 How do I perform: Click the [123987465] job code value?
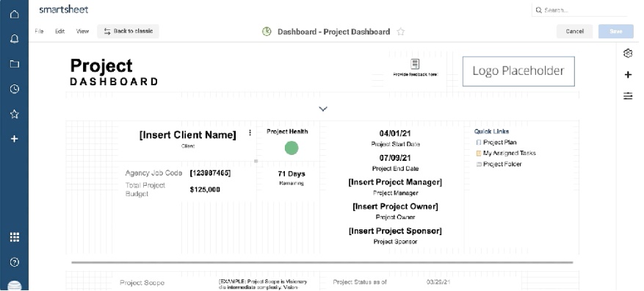210,173
